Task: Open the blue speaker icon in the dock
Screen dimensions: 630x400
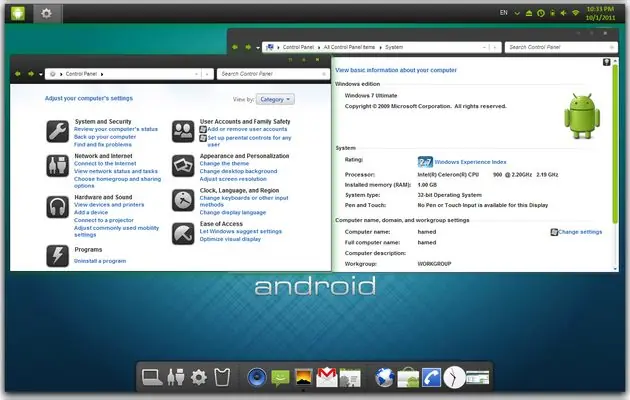Action: [x=257, y=378]
